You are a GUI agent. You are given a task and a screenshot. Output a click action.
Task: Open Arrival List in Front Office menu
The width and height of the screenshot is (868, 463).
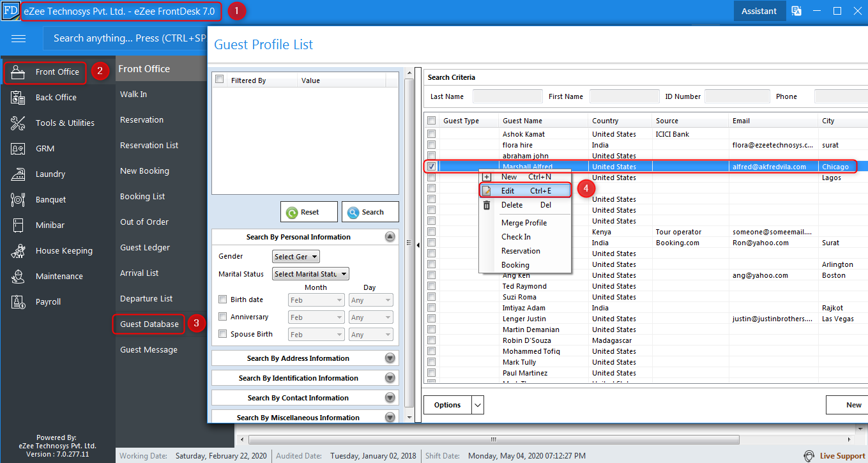[139, 273]
